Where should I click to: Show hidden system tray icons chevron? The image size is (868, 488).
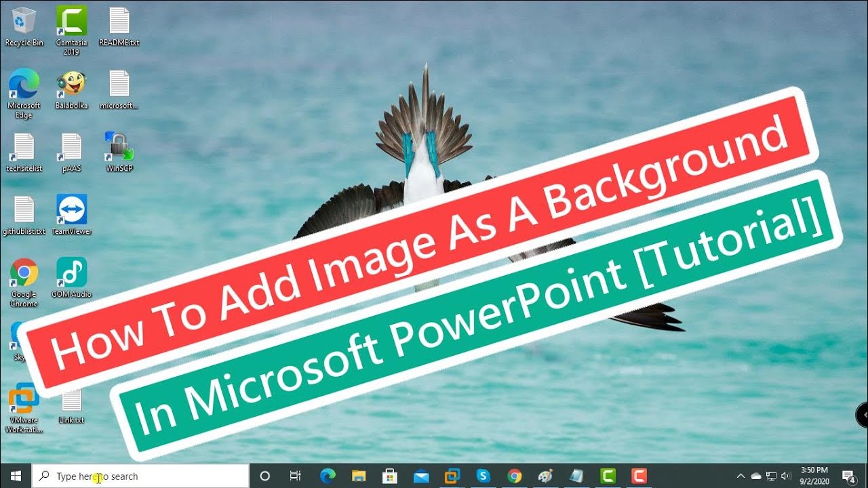pyautogui.click(x=741, y=476)
